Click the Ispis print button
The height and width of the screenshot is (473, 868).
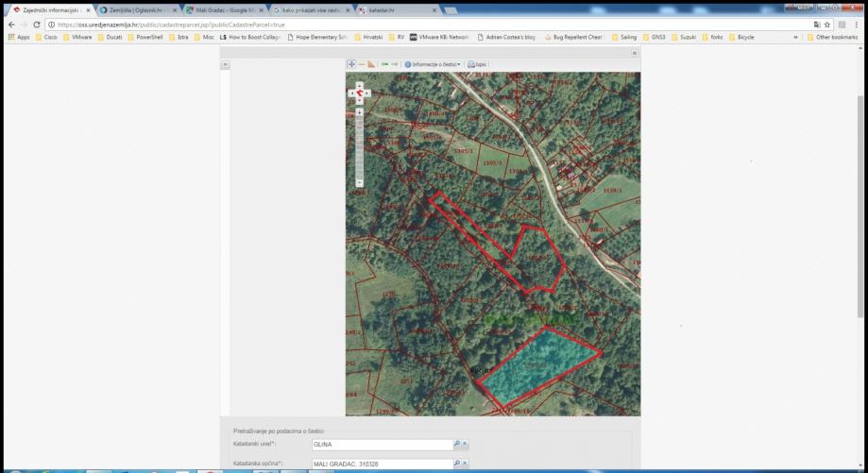477,64
